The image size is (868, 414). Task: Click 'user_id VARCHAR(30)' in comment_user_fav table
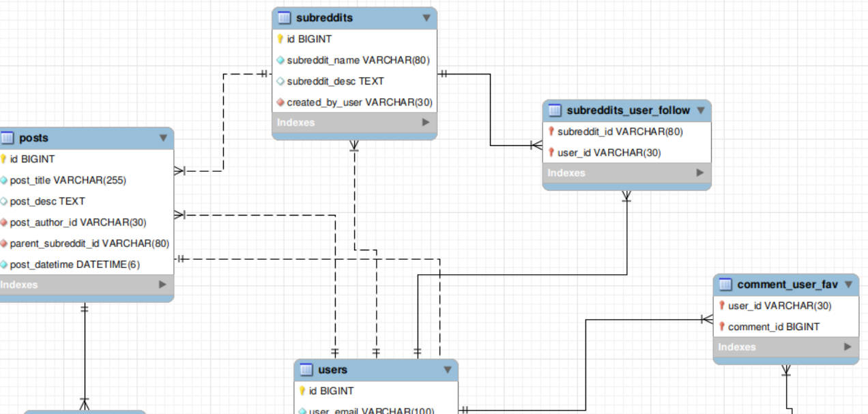coord(780,306)
